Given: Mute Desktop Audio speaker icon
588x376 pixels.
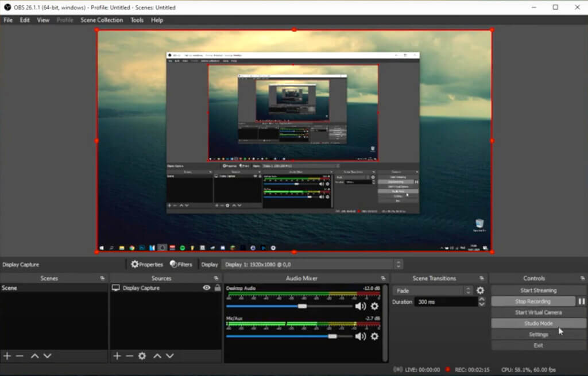Looking at the screenshot, I should point(360,307).
